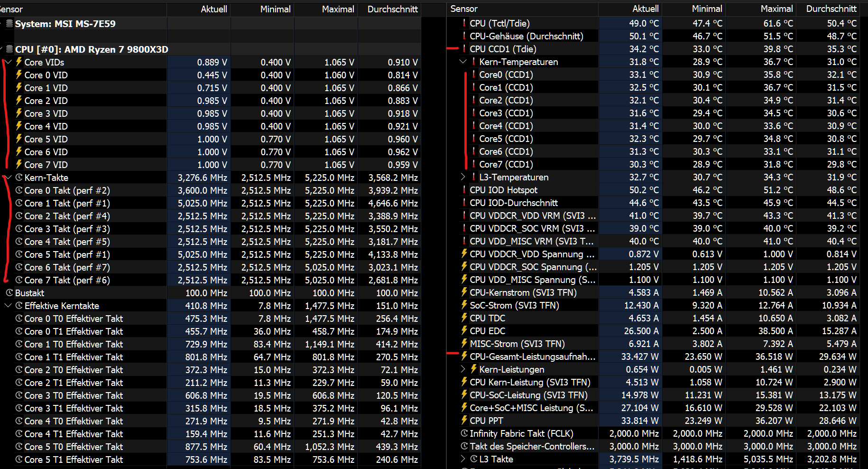Viewport: 868px width, 469px height.
Task: Select the System: MSI MS-7E59 row
Action: (211, 24)
